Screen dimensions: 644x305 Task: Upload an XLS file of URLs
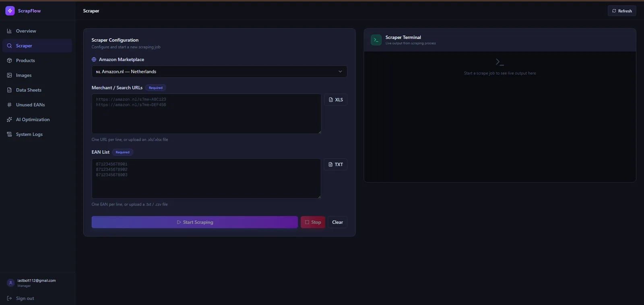click(x=336, y=100)
